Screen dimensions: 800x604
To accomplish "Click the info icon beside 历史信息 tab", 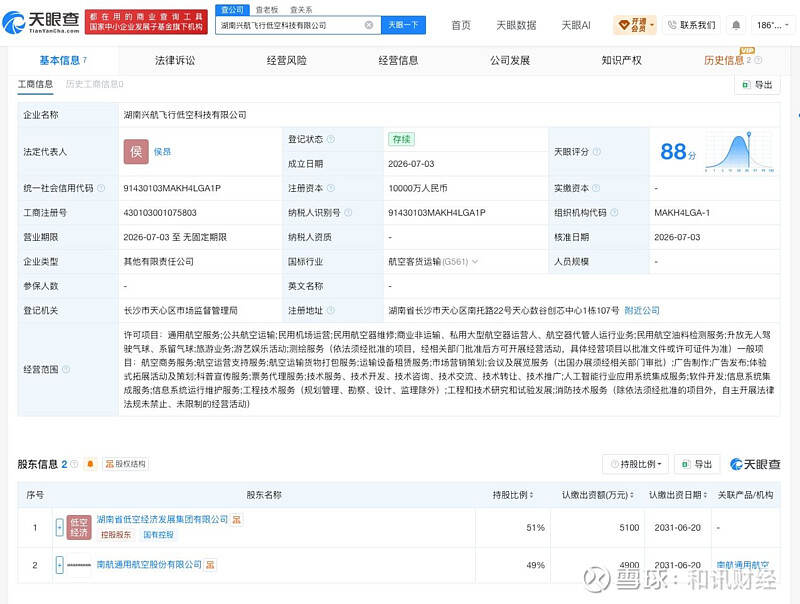I will (758, 60).
